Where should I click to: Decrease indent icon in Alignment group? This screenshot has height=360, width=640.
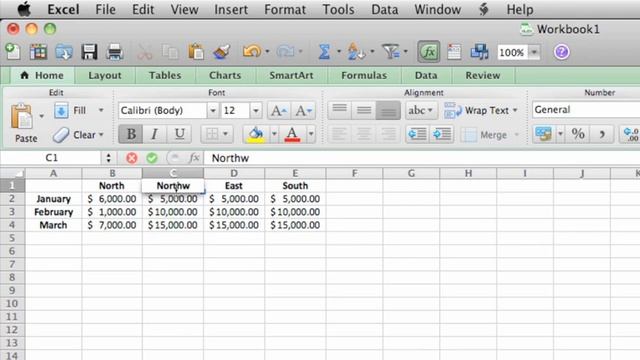click(417, 134)
